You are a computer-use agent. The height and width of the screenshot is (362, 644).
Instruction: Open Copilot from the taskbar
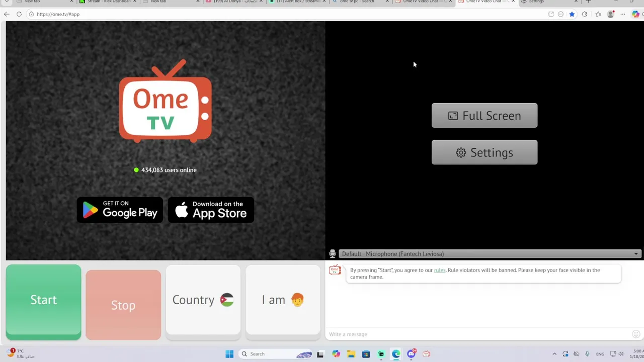[336, 354]
